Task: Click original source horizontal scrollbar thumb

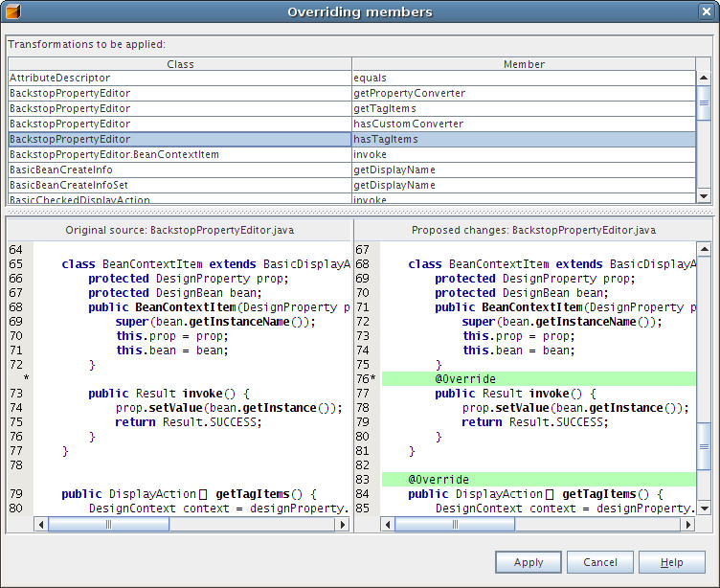Action: [x=109, y=524]
